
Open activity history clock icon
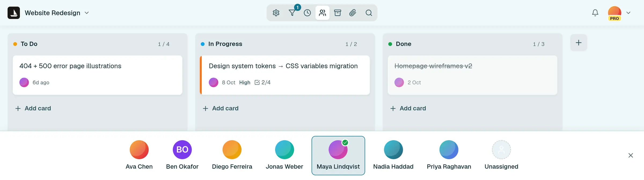[307, 13]
